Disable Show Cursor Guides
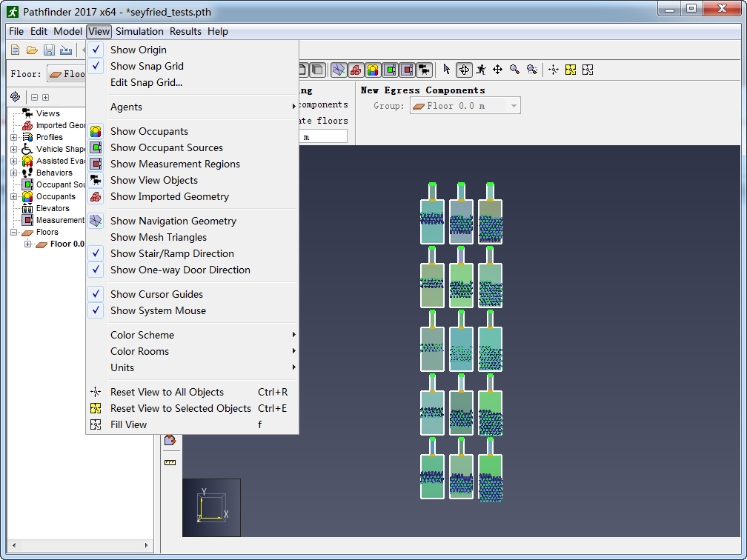 click(193, 294)
